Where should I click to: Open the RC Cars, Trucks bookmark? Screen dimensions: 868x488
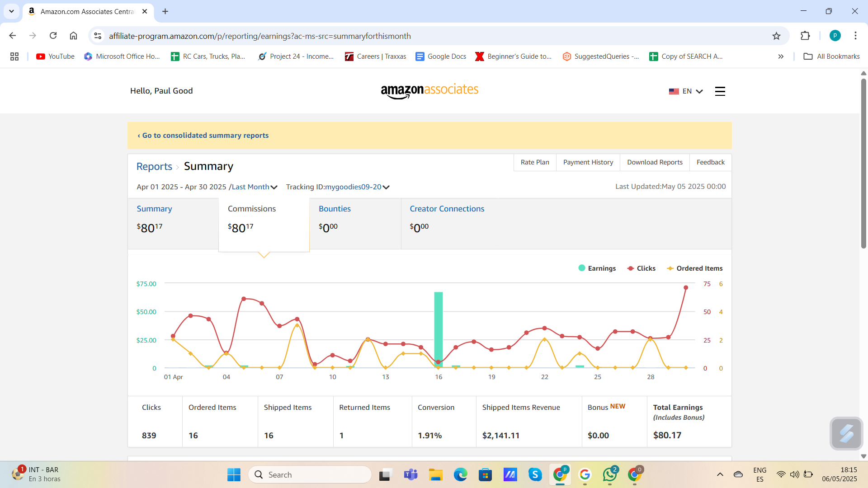208,56
